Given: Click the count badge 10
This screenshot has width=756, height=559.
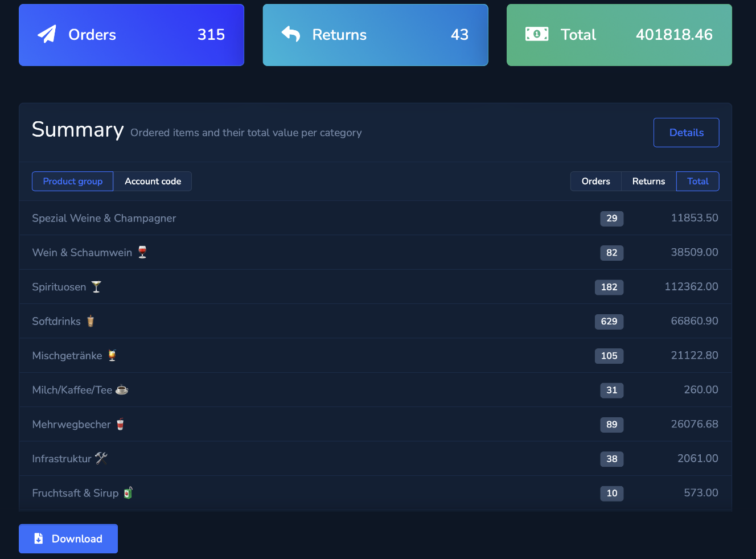Looking at the screenshot, I should point(612,493).
